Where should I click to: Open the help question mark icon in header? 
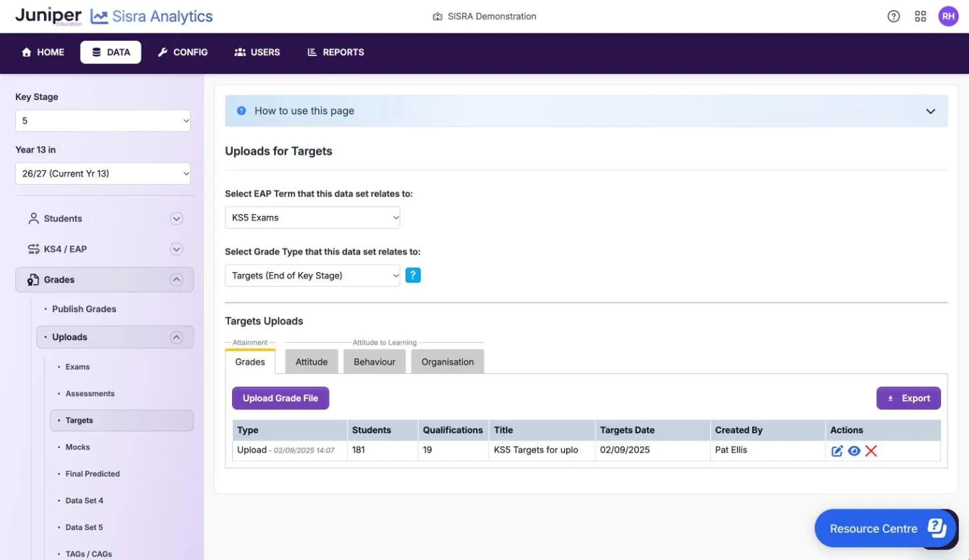tap(894, 17)
